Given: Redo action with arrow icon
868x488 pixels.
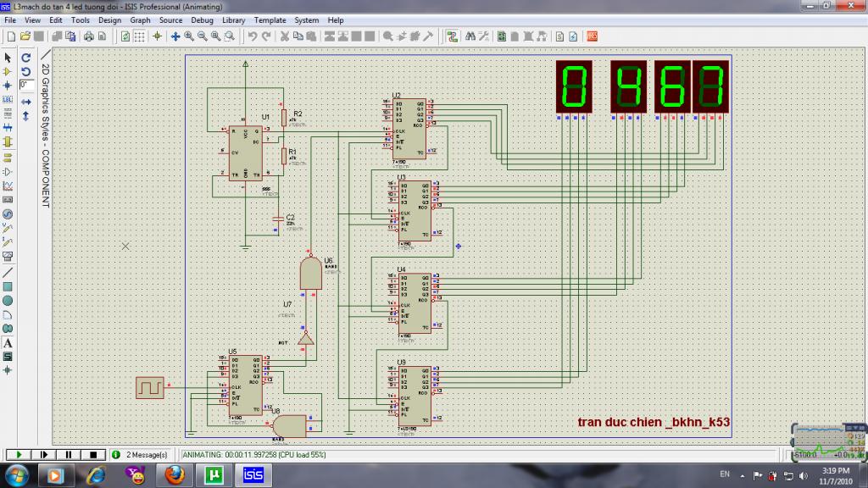Looking at the screenshot, I should (266, 36).
